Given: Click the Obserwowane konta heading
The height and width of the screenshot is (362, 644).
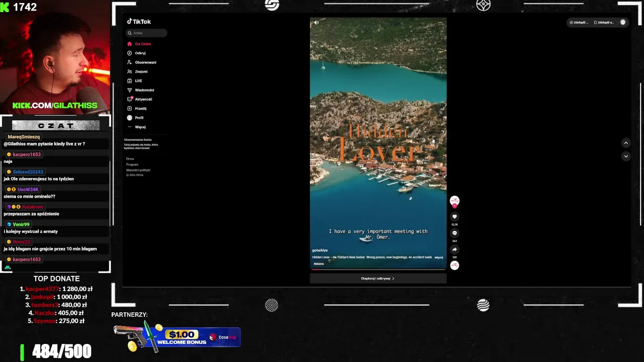Looking at the screenshot, I should coord(138,140).
